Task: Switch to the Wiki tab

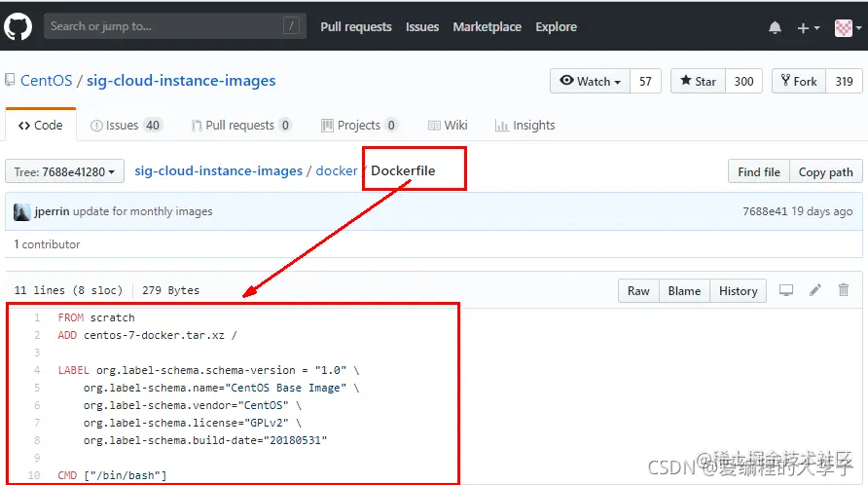Action: coord(448,126)
